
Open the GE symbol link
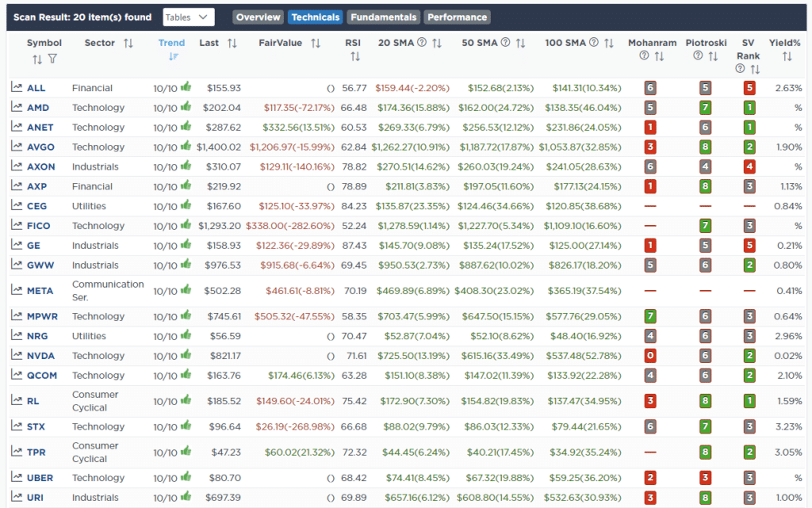tap(33, 245)
